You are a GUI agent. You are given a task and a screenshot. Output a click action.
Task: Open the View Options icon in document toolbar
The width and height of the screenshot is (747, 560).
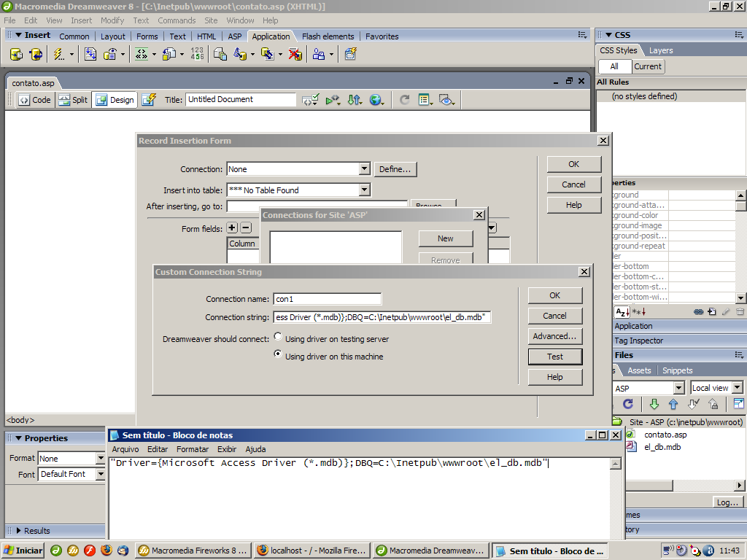[425, 100]
